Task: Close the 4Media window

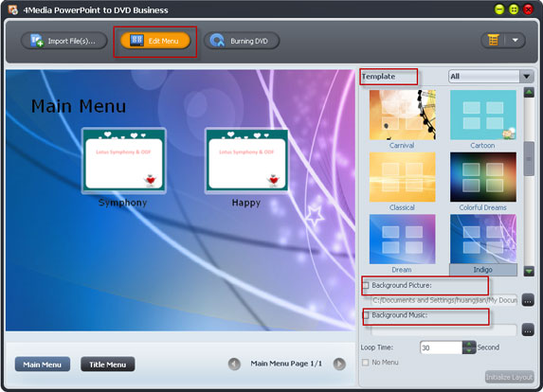Action: tap(528, 9)
